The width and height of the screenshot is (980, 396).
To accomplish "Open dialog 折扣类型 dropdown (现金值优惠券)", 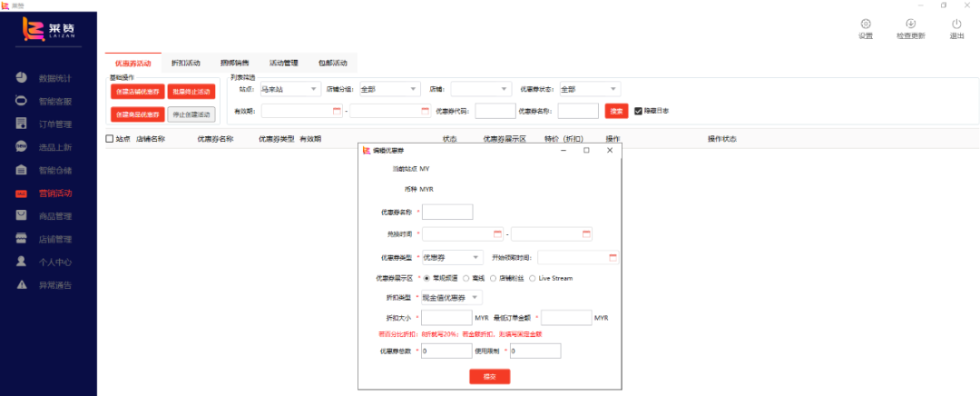I will 453,297.
